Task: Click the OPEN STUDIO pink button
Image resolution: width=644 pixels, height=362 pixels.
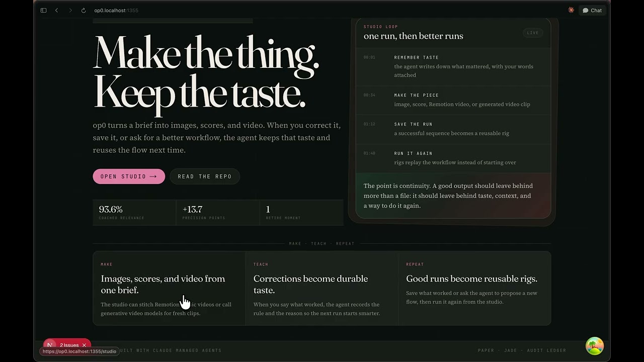Action: tap(129, 176)
